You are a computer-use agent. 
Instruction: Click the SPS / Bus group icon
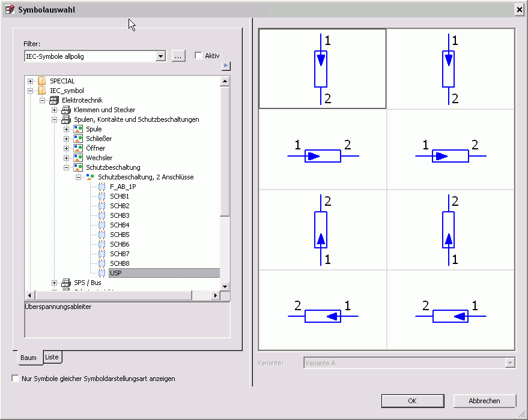[x=66, y=283]
